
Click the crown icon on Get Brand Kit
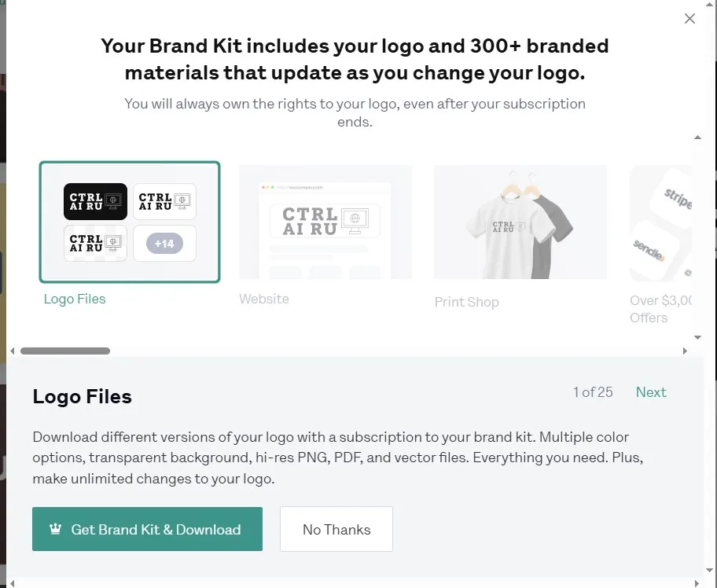coord(55,529)
